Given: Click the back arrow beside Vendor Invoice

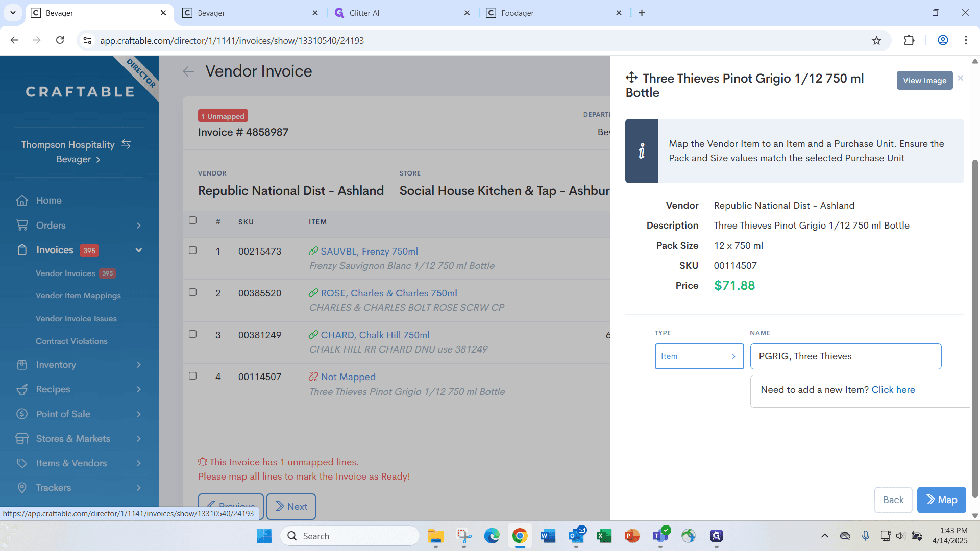Looking at the screenshot, I should pos(188,71).
